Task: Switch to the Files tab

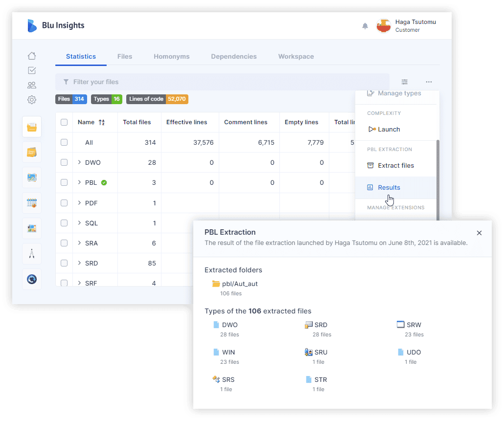Action: pyautogui.click(x=125, y=57)
